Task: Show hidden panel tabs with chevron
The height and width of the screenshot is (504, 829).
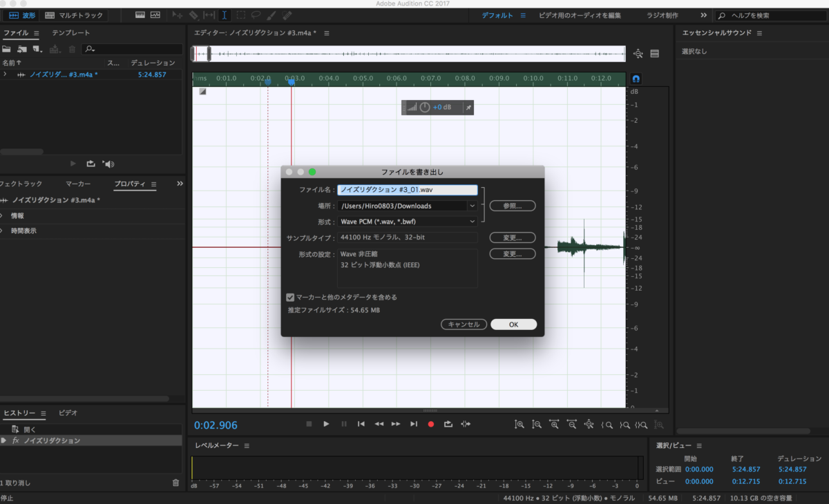Action: pyautogui.click(x=180, y=184)
